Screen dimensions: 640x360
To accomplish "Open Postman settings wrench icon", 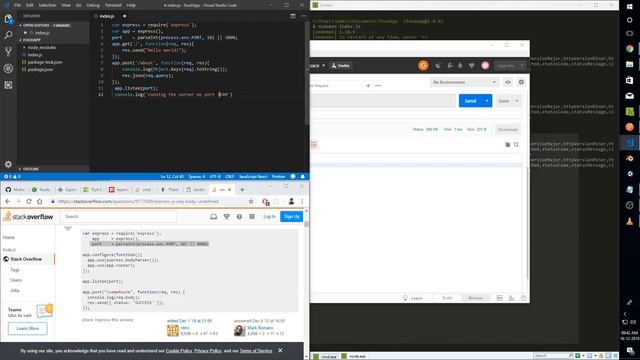I will tap(450, 65).
